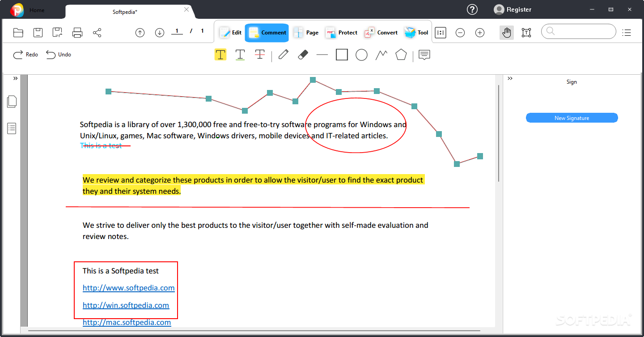Set the actual-size page view icon
Screen dimensions: 644x337
tap(441, 32)
